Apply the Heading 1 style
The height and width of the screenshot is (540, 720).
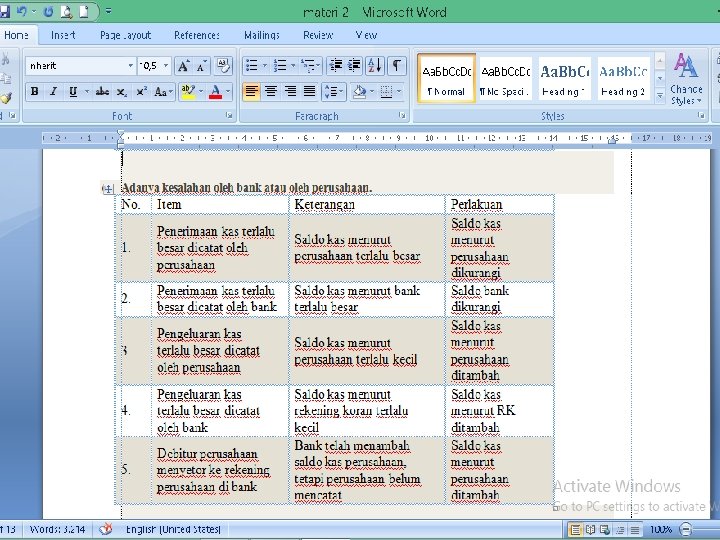pos(564,79)
